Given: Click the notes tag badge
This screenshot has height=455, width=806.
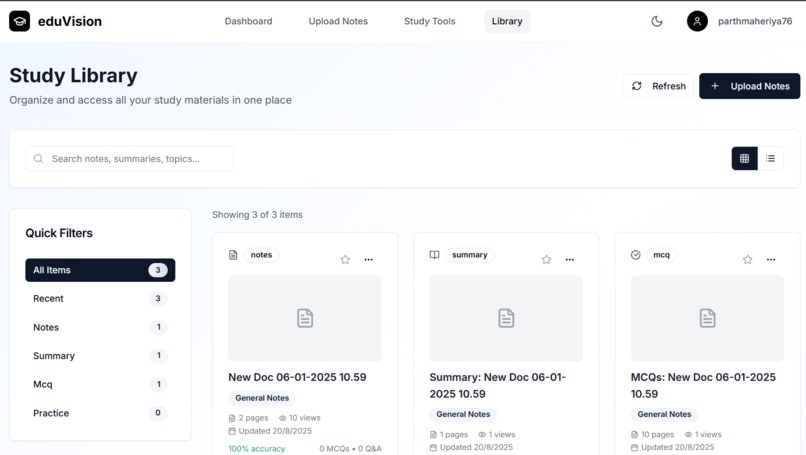Looking at the screenshot, I should (x=261, y=255).
